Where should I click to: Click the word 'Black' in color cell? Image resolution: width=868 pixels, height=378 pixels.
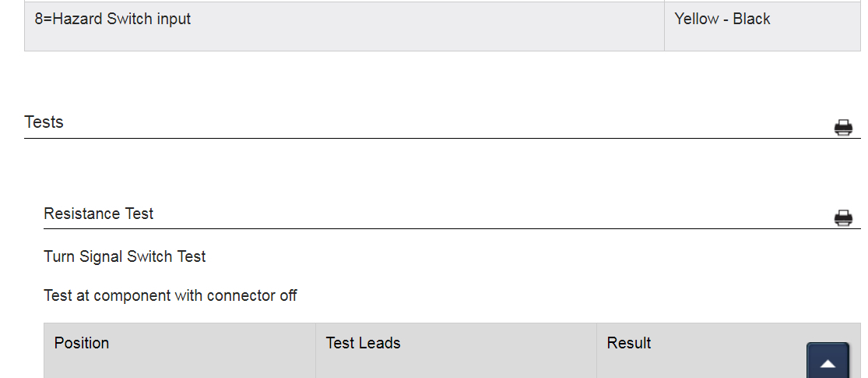click(751, 19)
